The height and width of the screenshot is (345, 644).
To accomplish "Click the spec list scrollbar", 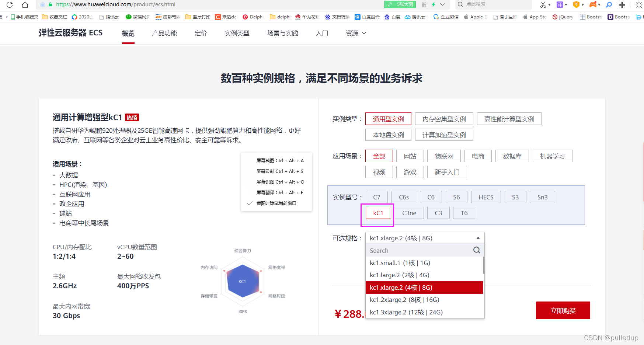I will [483, 265].
